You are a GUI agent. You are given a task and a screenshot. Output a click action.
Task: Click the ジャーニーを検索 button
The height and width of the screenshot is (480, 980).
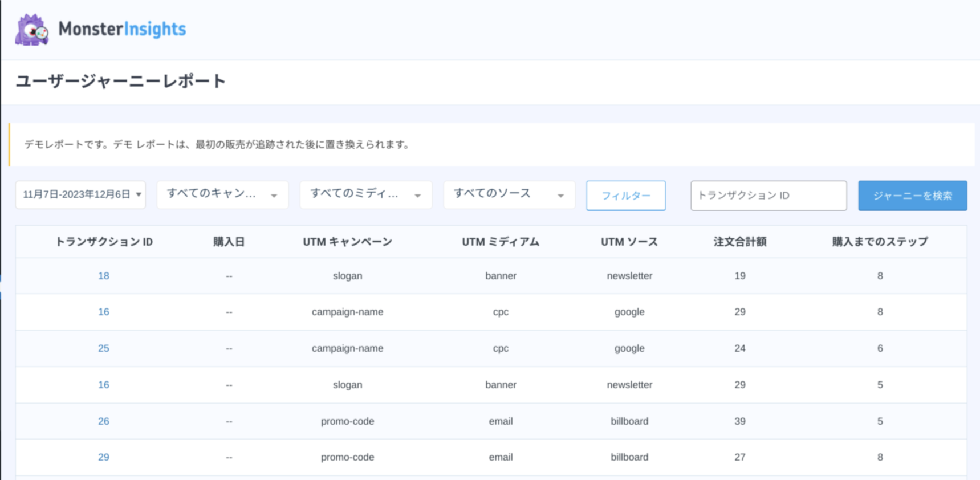(x=913, y=196)
